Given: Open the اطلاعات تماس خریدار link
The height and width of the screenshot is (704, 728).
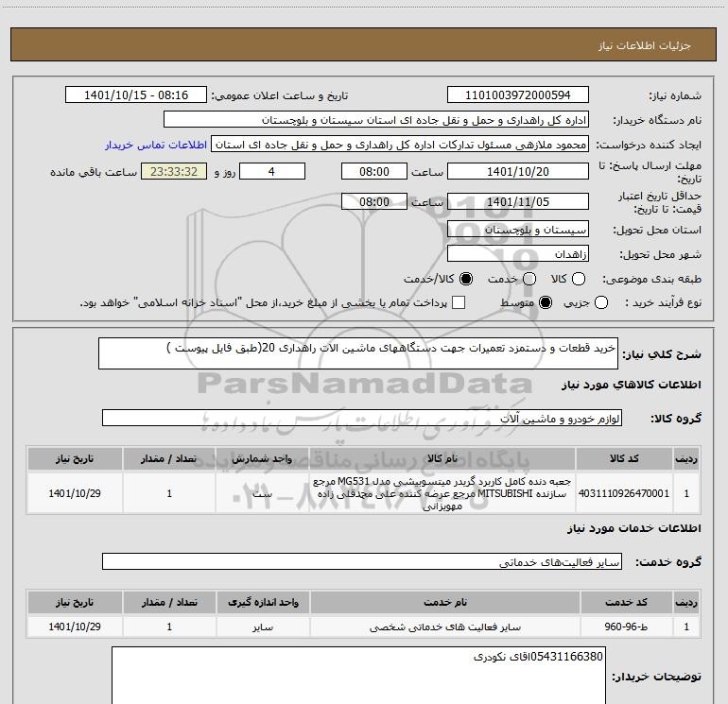Looking at the screenshot, I should 156,145.
